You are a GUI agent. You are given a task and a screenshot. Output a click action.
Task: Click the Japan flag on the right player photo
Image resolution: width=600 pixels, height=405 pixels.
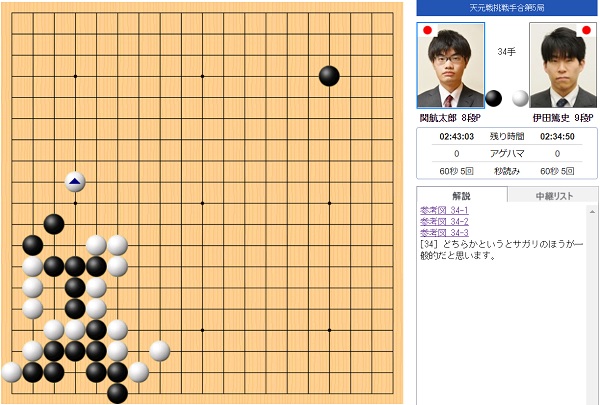pos(586,30)
